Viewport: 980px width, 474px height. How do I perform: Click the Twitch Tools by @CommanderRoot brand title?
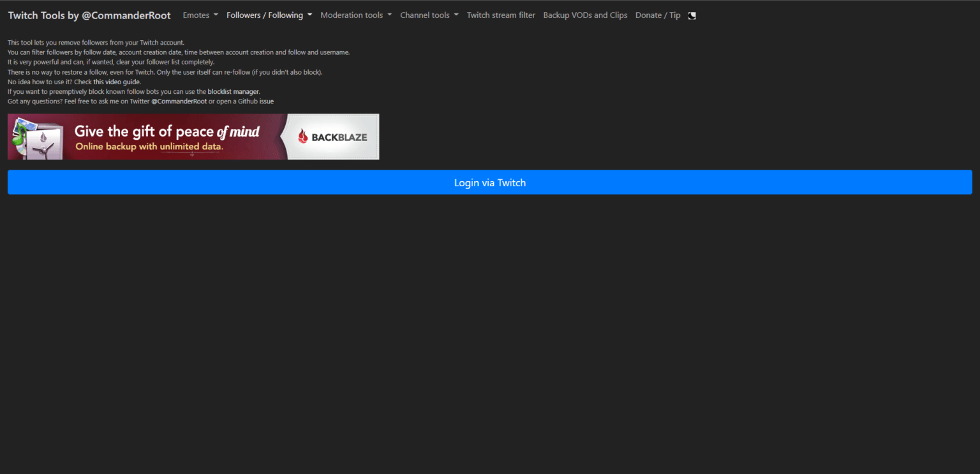coord(89,15)
